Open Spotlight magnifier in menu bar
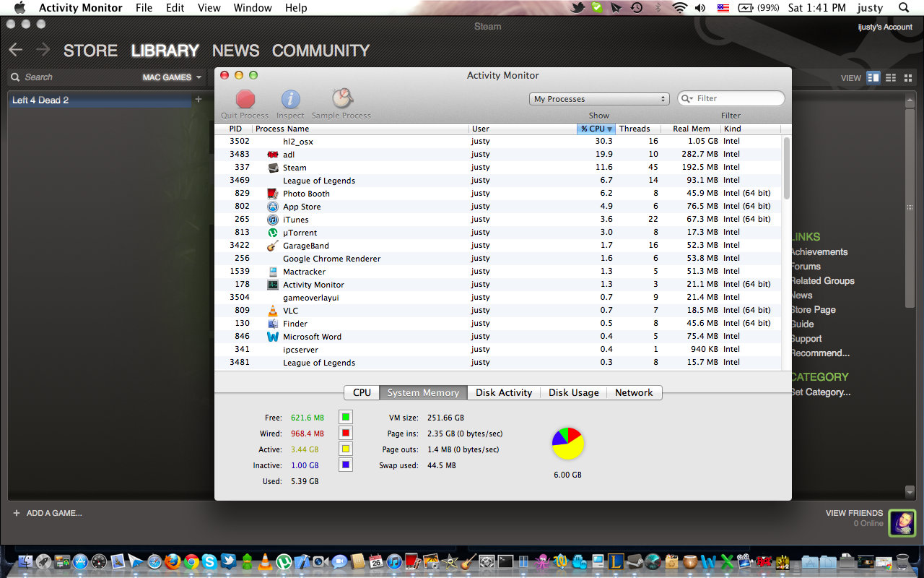This screenshot has height=578, width=924. point(904,8)
